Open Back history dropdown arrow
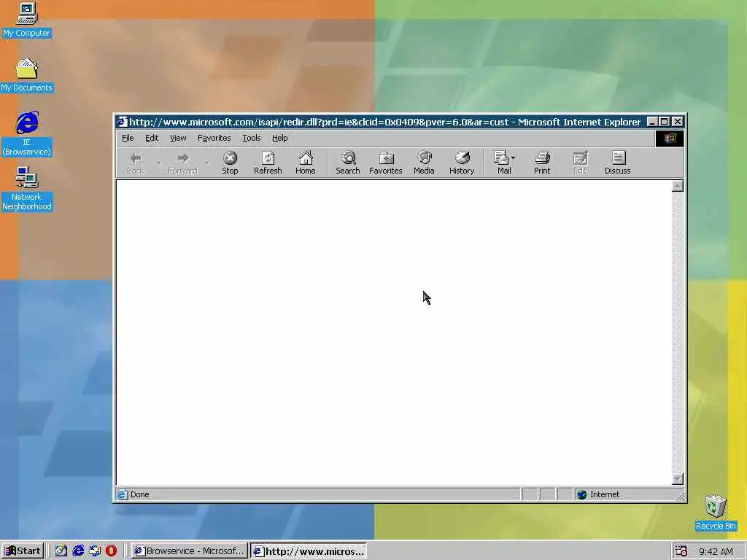 tap(159, 163)
